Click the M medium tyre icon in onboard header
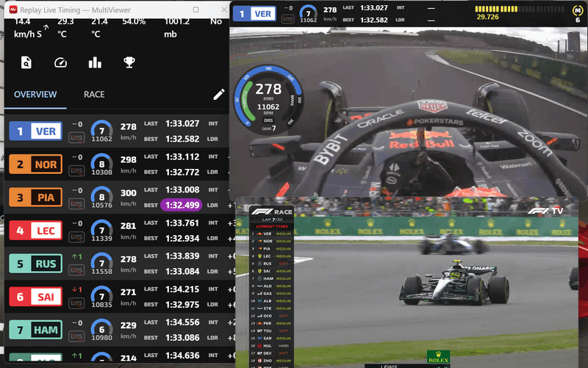The image size is (588, 368). pyautogui.click(x=578, y=10)
